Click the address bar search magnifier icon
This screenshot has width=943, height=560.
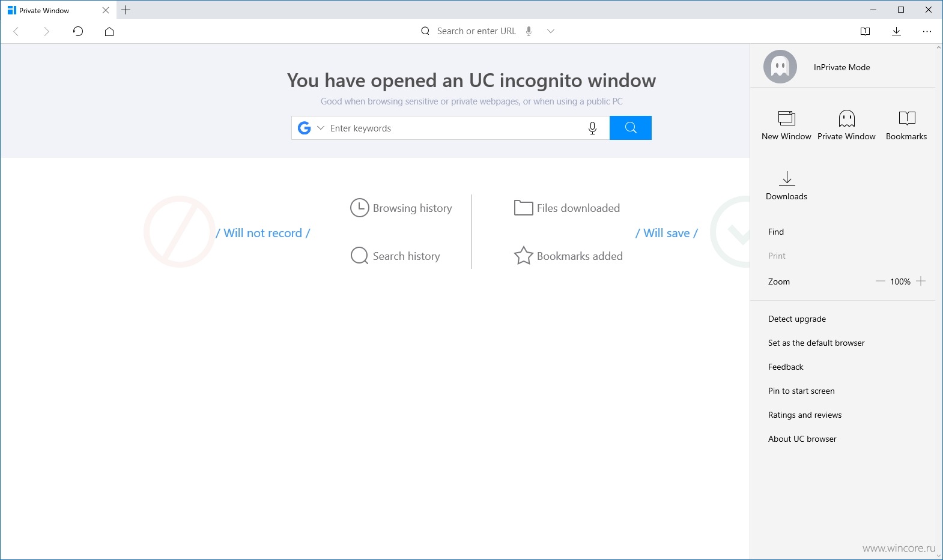point(425,31)
